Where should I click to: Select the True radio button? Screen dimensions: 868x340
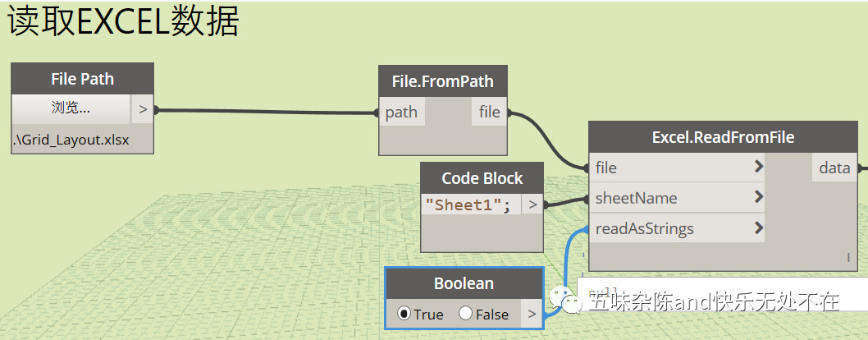point(404,314)
